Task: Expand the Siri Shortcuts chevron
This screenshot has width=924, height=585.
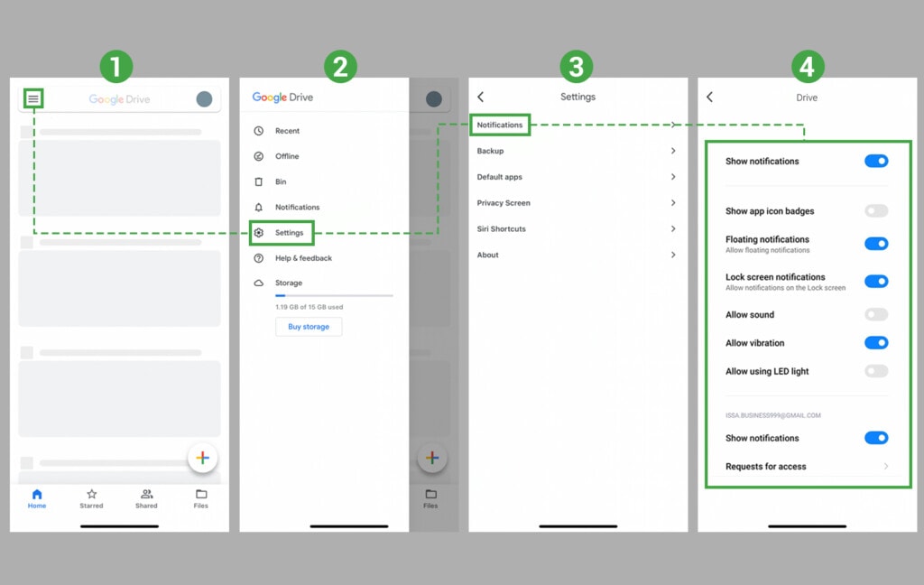Action: (x=673, y=228)
